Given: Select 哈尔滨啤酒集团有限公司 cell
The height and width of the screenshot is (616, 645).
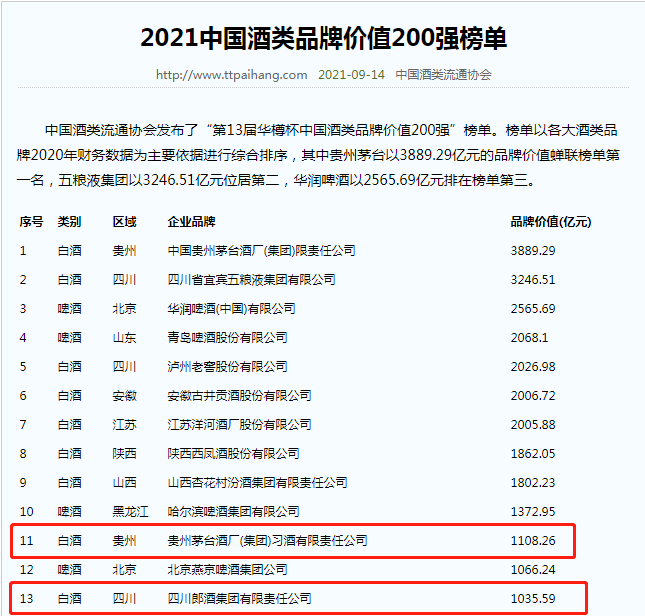Looking at the screenshot, I should [233, 512].
